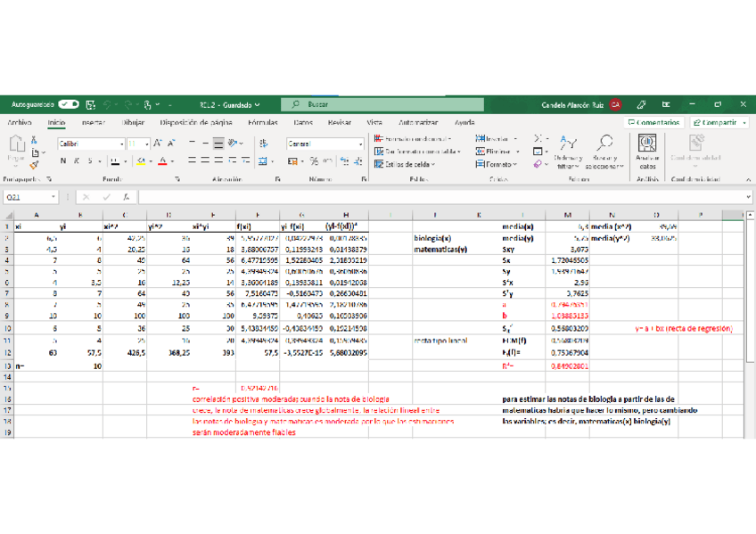Open Buscar y seleccionar tool
The image size is (756, 534).
pos(605,149)
